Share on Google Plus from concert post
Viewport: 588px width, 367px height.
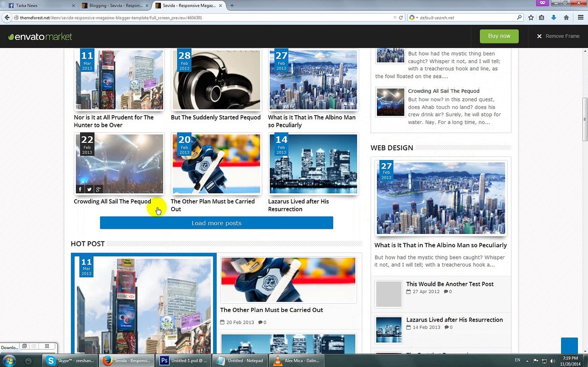coord(98,189)
